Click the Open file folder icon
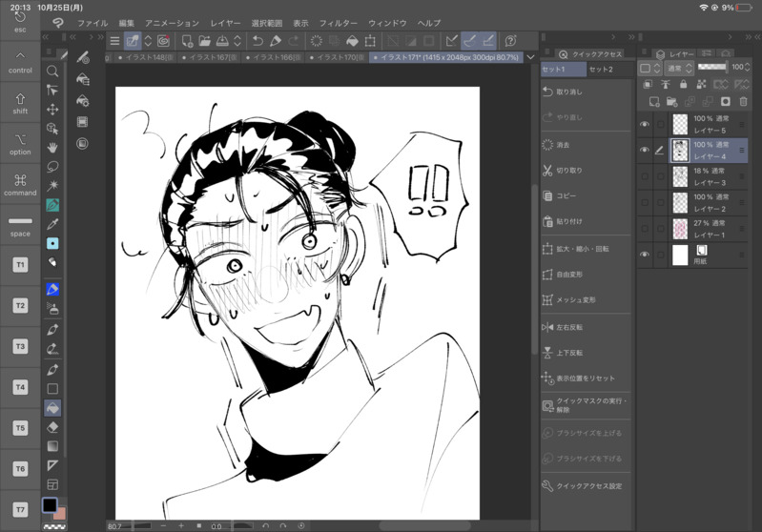 [205, 41]
